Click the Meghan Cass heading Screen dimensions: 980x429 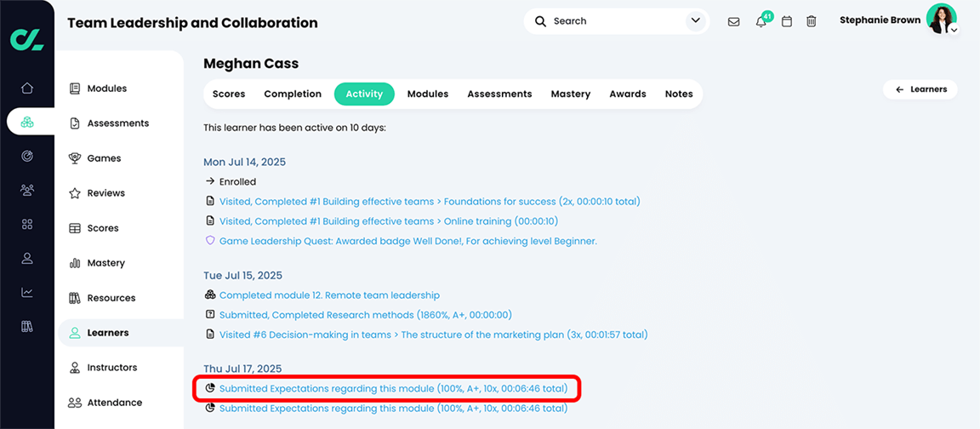[x=251, y=64]
